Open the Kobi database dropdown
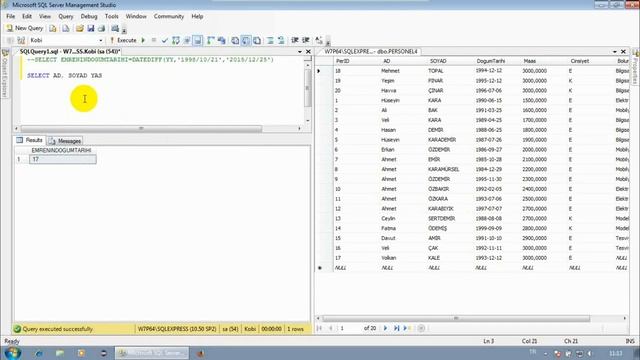Viewport: 640px width, 360px height. coord(100,40)
